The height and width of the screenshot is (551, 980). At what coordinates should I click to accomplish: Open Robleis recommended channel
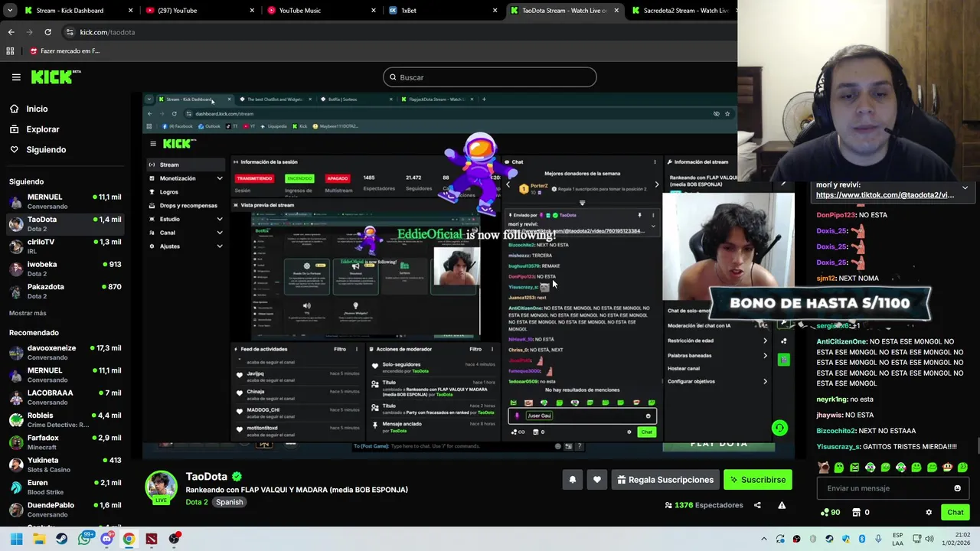[64, 419]
